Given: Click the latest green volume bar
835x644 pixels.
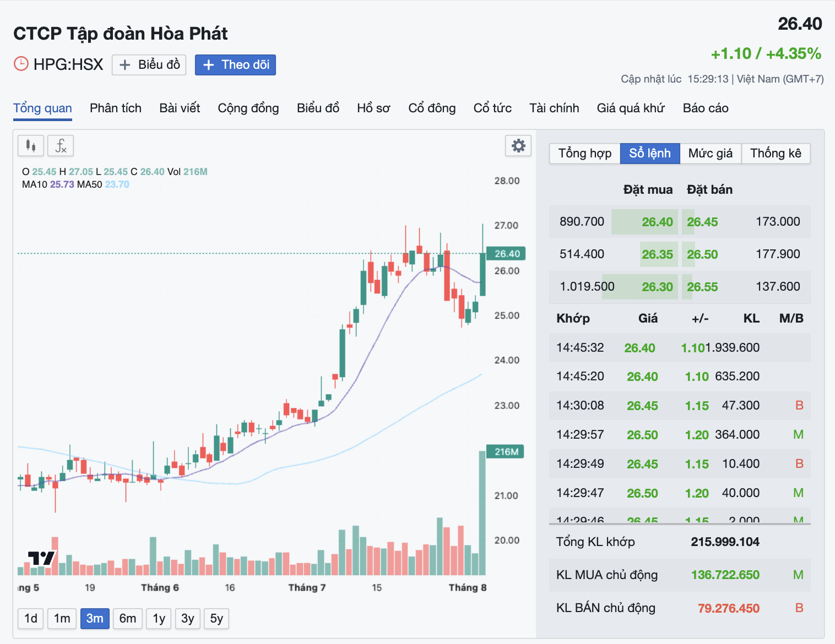Looking at the screenshot, I should click(x=482, y=513).
